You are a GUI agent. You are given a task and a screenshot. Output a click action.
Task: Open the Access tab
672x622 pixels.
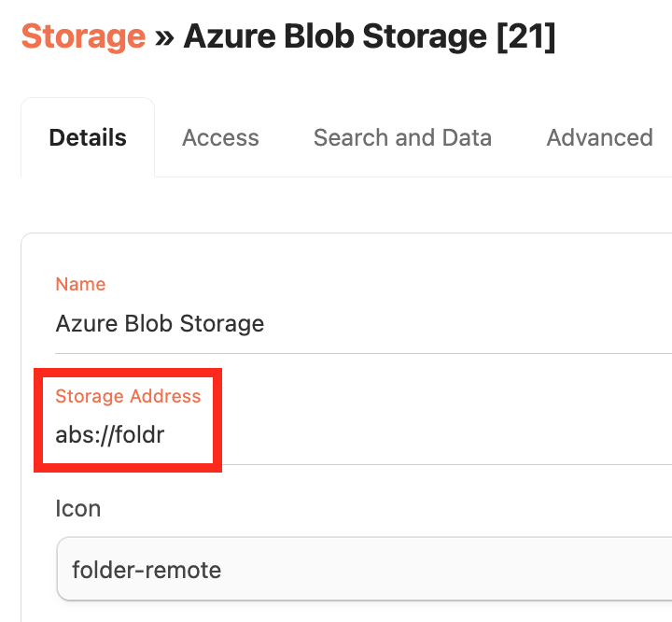[220, 138]
